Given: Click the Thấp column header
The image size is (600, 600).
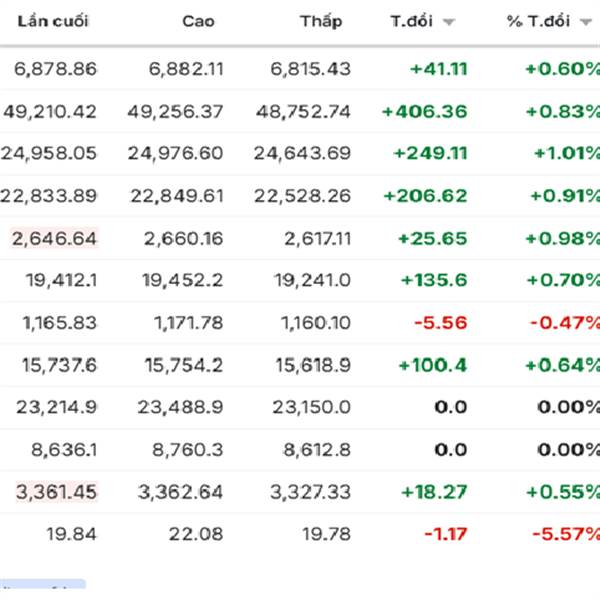Looking at the screenshot, I should click(320, 21).
